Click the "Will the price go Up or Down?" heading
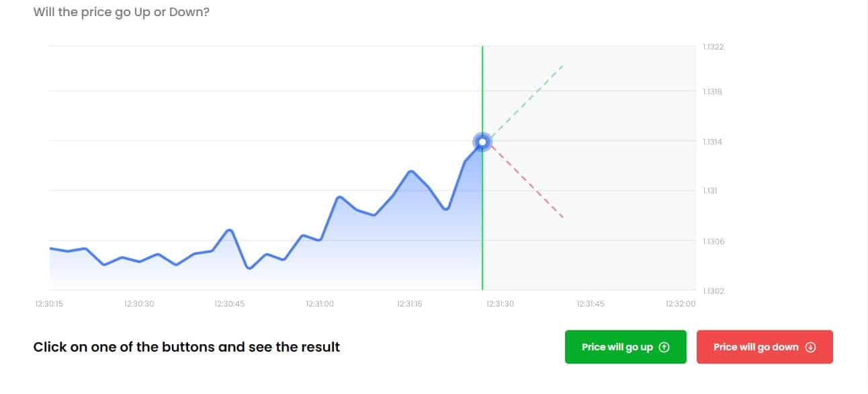 pyautogui.click(x=122, y=12)
